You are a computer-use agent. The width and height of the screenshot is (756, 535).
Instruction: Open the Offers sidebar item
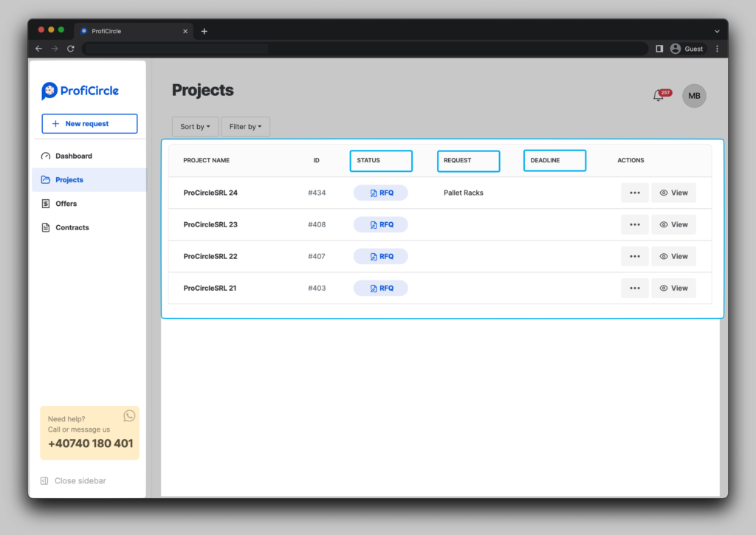click(89, 204)
